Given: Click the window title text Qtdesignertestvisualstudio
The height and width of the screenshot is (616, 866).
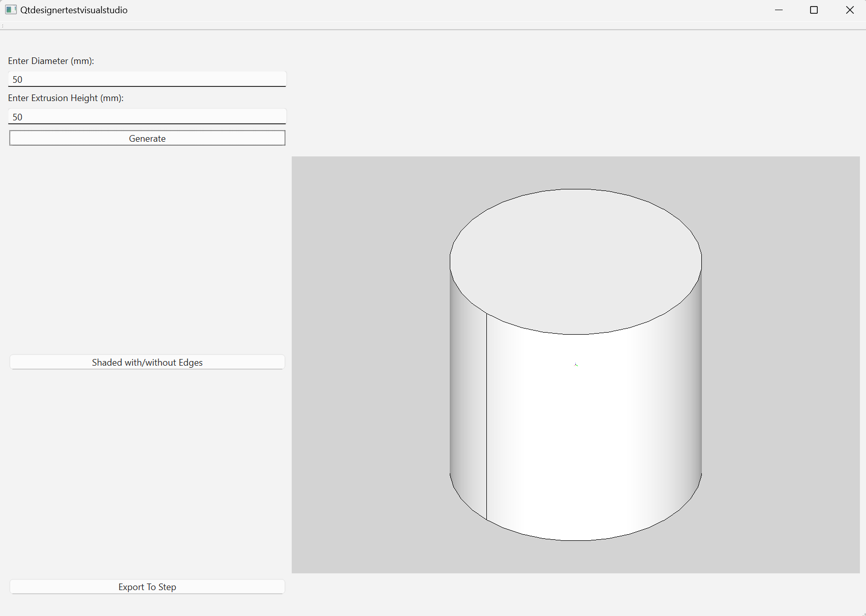Looking at the screenshot, I should click(74, 10).
